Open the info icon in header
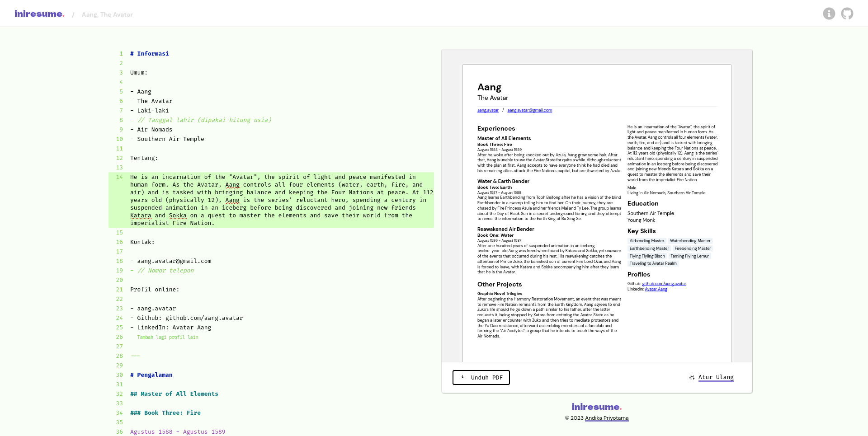Viewport: 868px width, 436px height. [x=829, y=14]
